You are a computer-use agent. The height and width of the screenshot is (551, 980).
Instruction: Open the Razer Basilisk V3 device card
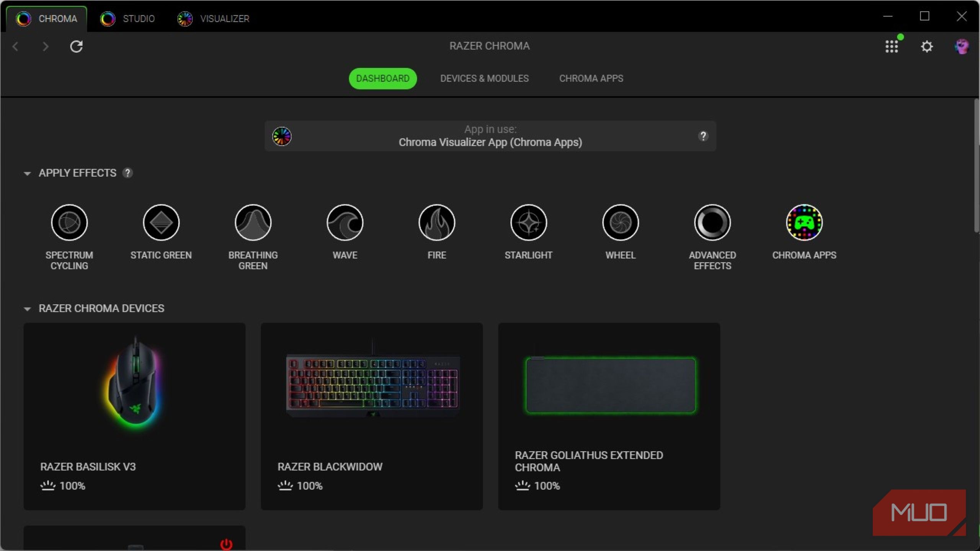pos(134,416)
